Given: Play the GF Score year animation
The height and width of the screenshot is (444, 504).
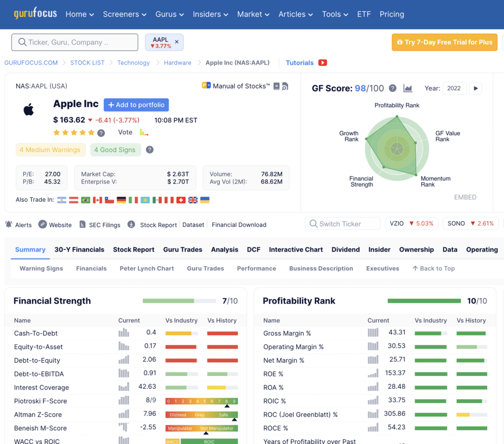Looking at the screenshot, I should click(476, 89).
